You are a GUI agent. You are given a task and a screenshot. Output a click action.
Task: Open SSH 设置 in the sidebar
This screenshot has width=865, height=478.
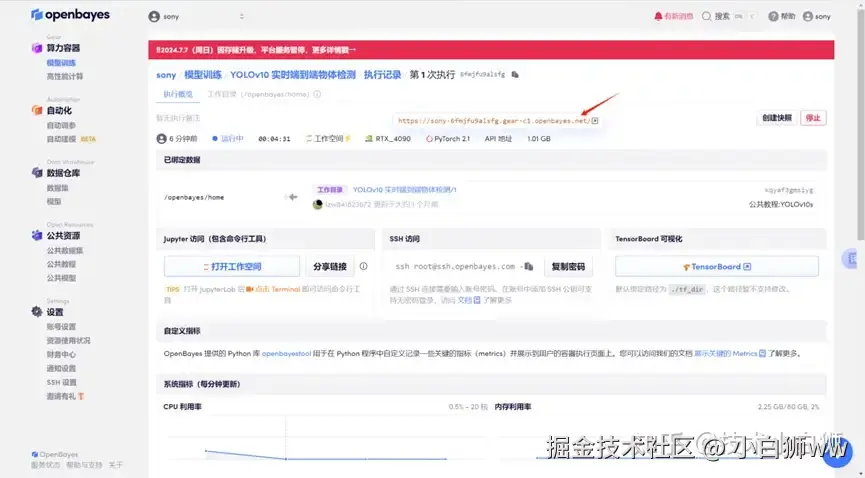pos(62,382)
